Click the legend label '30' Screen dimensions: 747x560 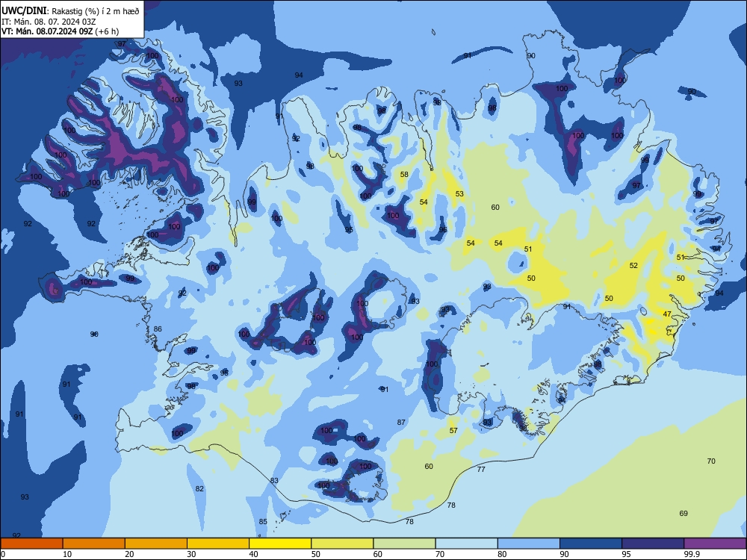click(x=191, y=554)
